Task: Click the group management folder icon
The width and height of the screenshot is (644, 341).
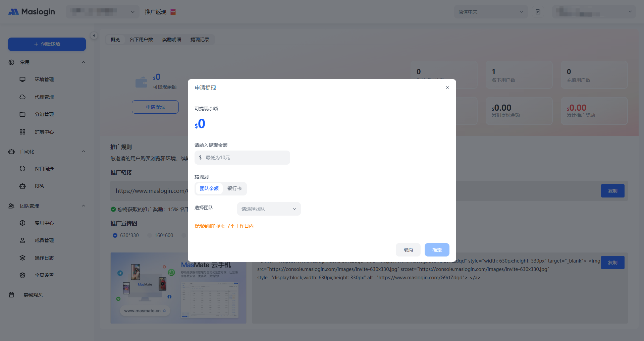Action: (x=22, y=114)
